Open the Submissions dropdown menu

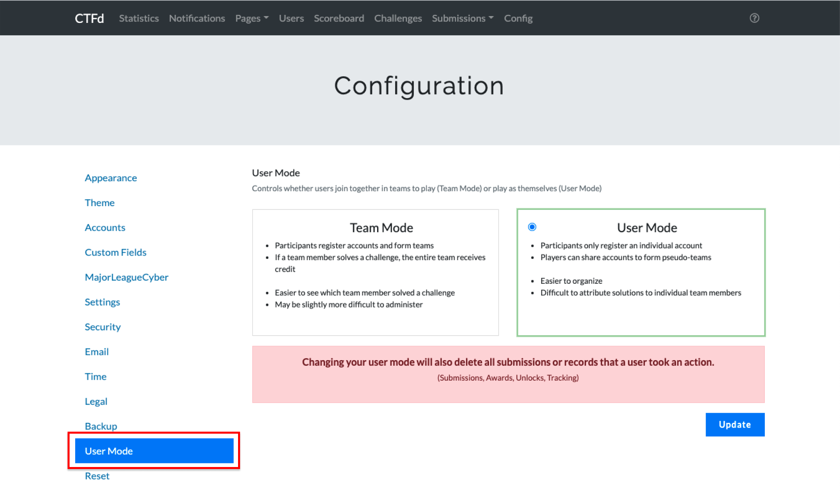(x=462, y=18)
